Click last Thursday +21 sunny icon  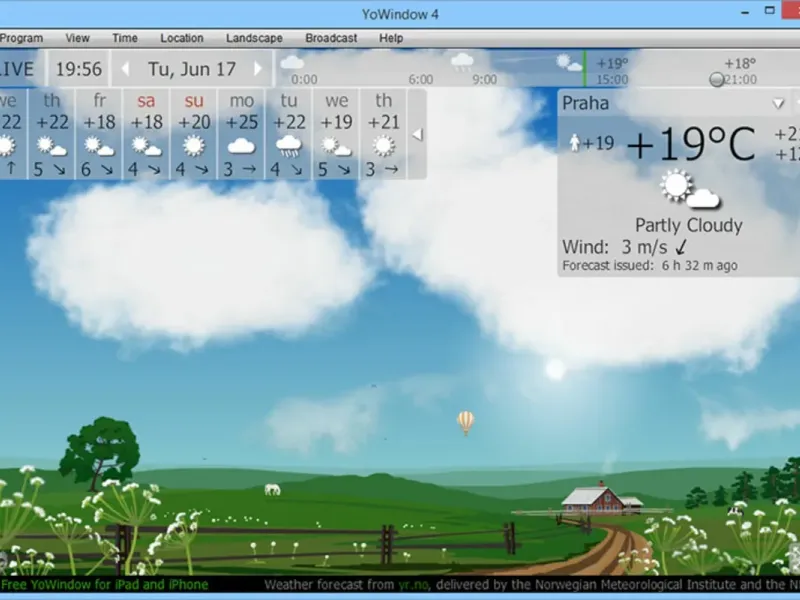(x=384, y=146)
